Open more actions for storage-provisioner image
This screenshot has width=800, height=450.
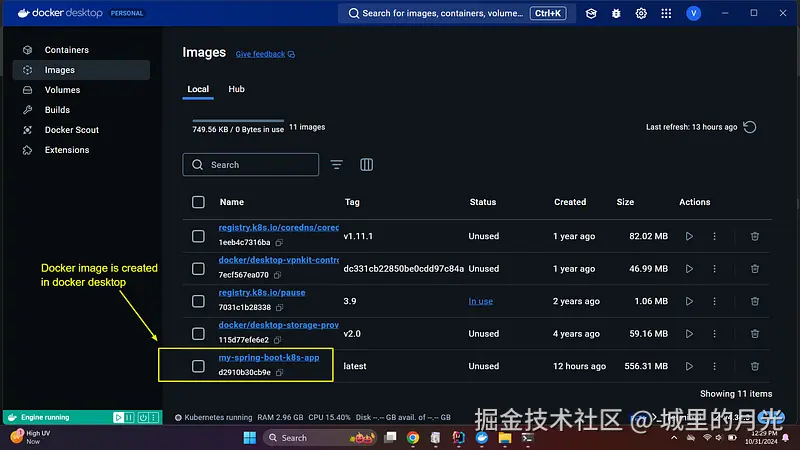pos(714,334)
